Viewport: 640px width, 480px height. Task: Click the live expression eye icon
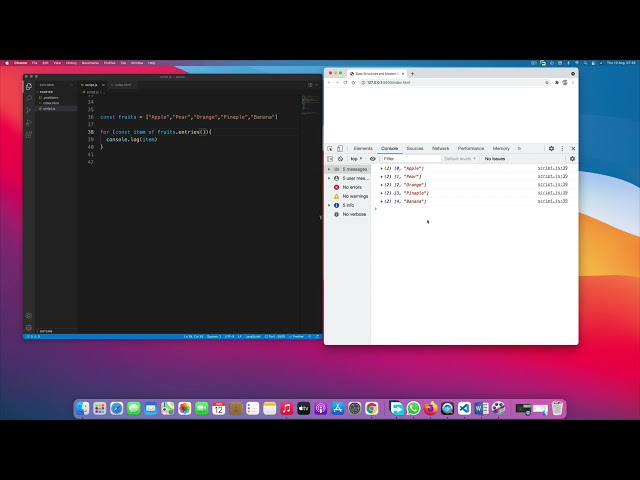coord(373,159)
